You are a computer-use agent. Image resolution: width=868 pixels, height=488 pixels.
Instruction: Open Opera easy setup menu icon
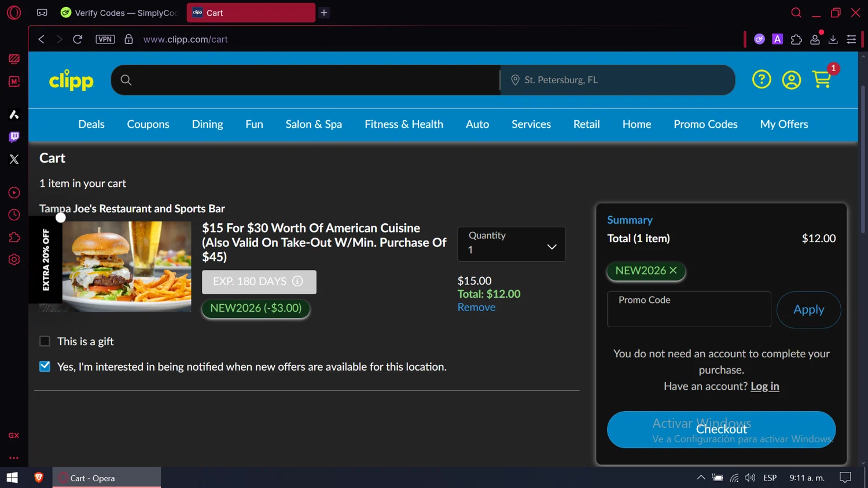(851, 39)
